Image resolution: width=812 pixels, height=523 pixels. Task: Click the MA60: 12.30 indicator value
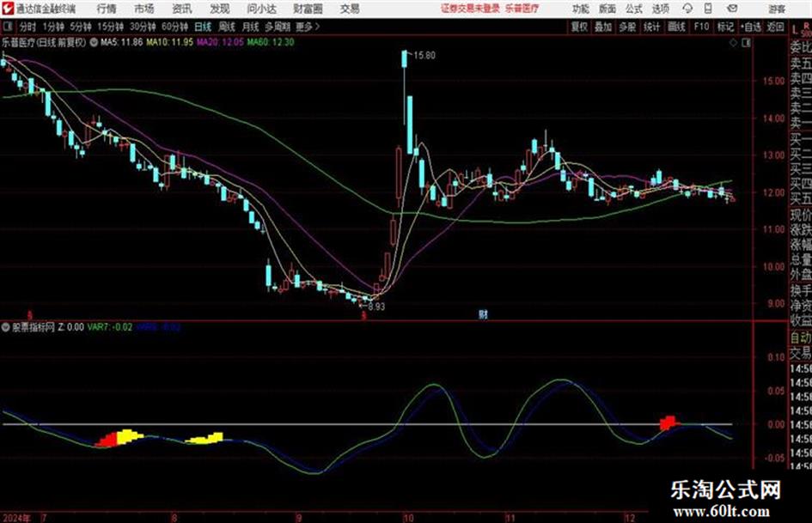pyautogui.click(x=271, y=42)
